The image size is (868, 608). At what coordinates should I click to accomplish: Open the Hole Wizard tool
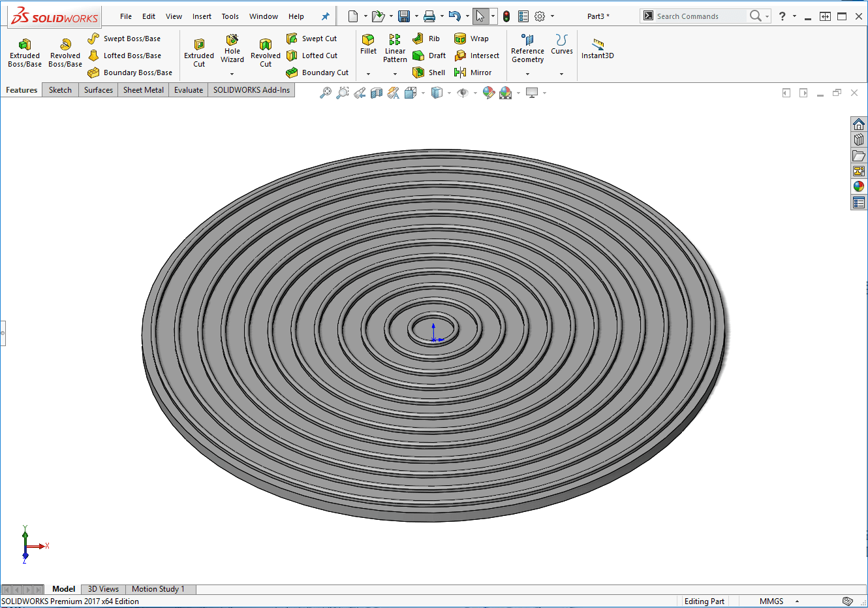232,48
